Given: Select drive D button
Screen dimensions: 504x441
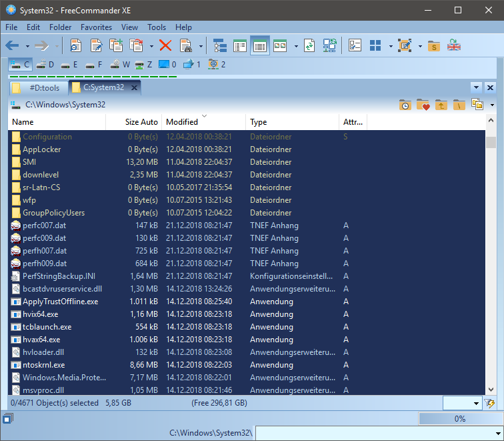Looking at the screenshot, I should pos(45,65).
